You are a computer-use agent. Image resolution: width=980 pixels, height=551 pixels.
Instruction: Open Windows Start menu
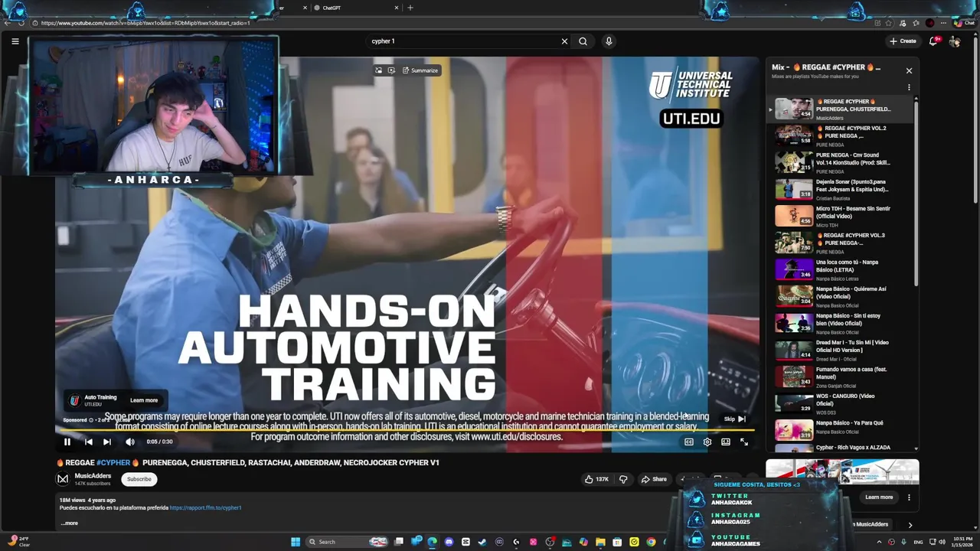[x=296, y=542]
